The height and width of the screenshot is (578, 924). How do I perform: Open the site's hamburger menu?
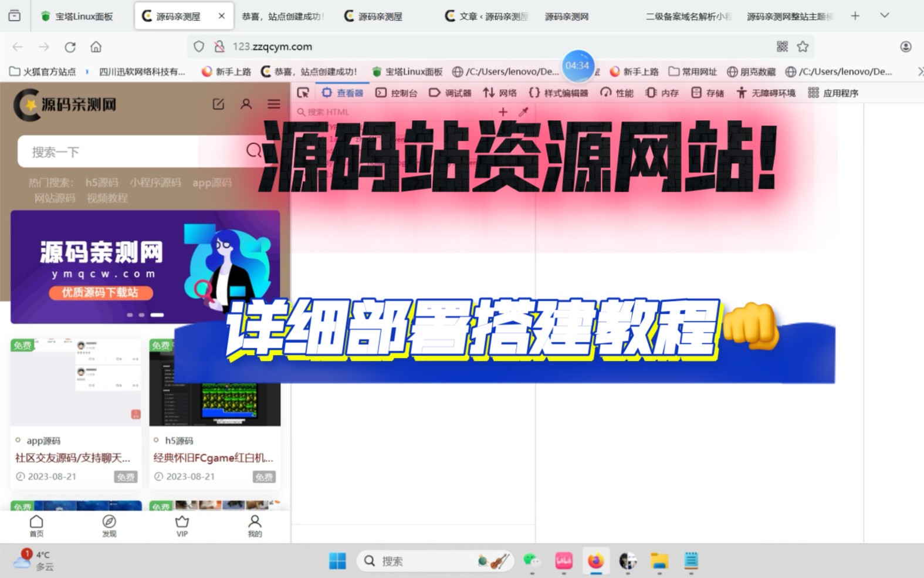[x=273, y=104]
